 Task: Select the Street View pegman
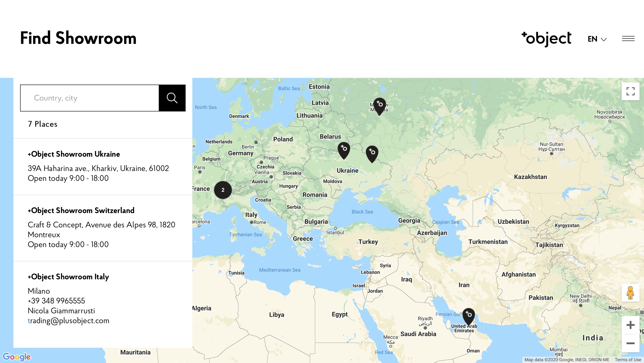[630, 293]
